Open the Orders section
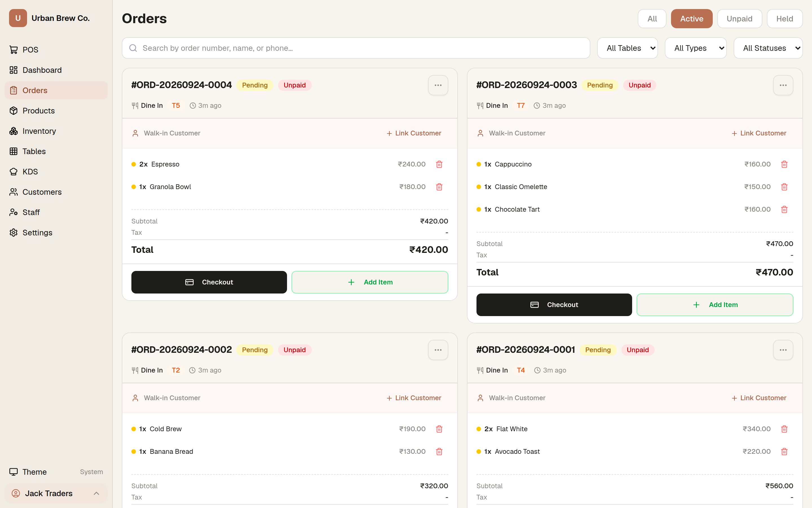The image size is (812, 508). click(56, 90)
